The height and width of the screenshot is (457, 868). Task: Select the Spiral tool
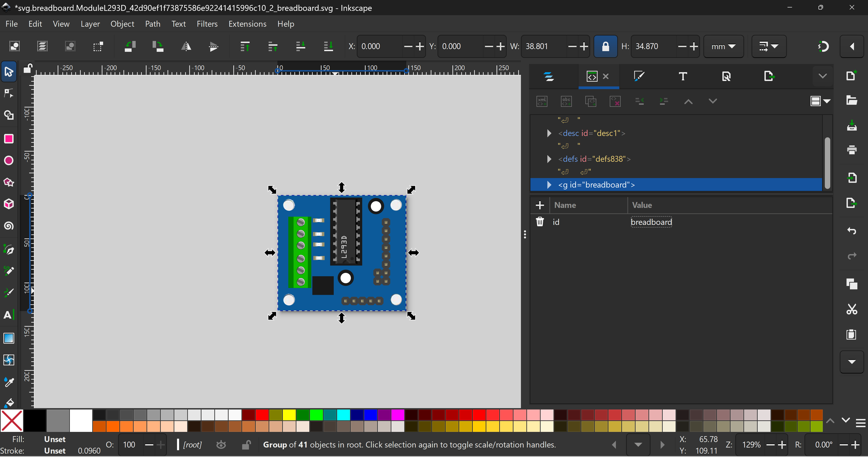click(9, 226)
